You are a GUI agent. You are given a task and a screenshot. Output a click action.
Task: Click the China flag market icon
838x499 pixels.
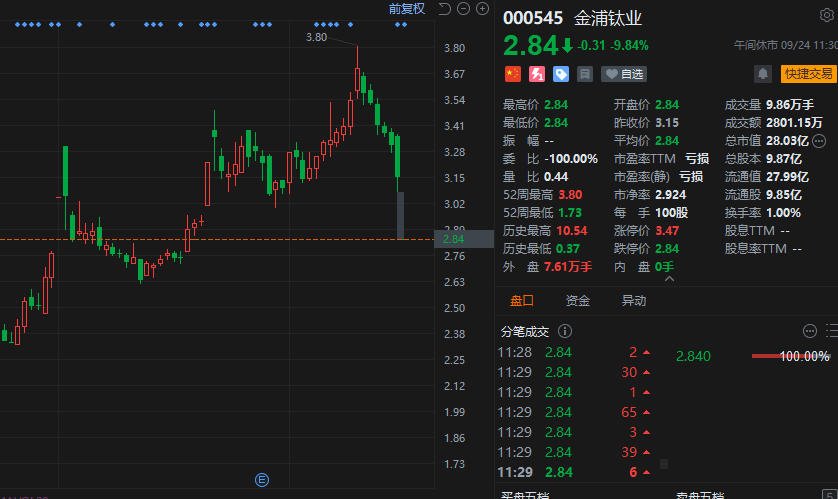tap(512, 74)
